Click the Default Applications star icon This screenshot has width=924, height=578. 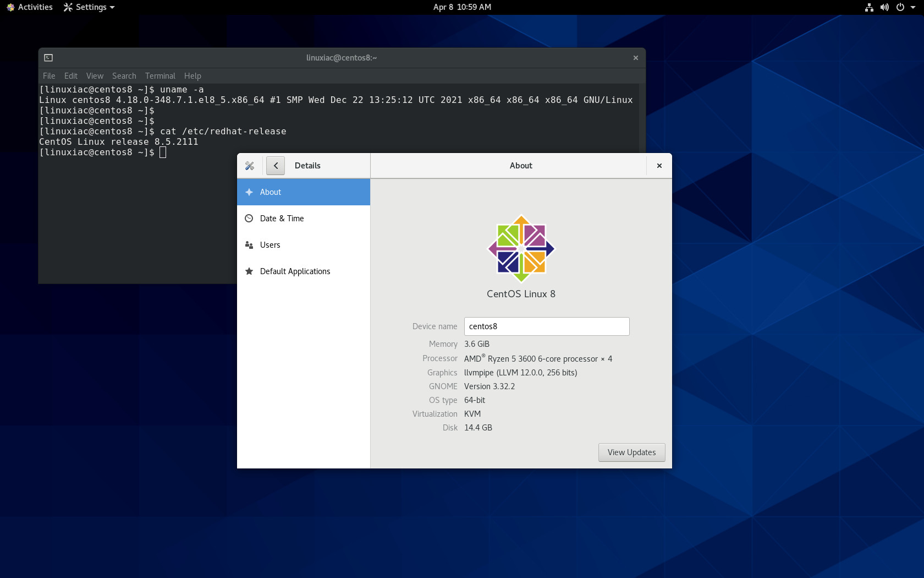click(249, 271)
